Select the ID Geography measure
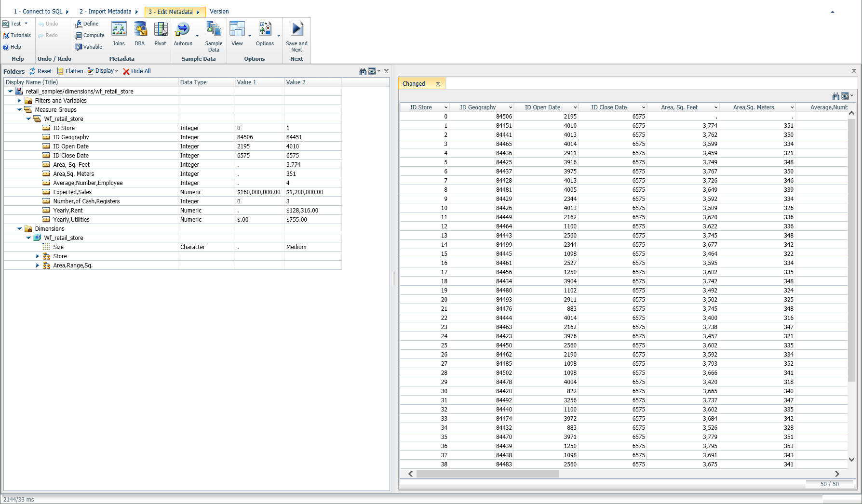 pos(71,137)
